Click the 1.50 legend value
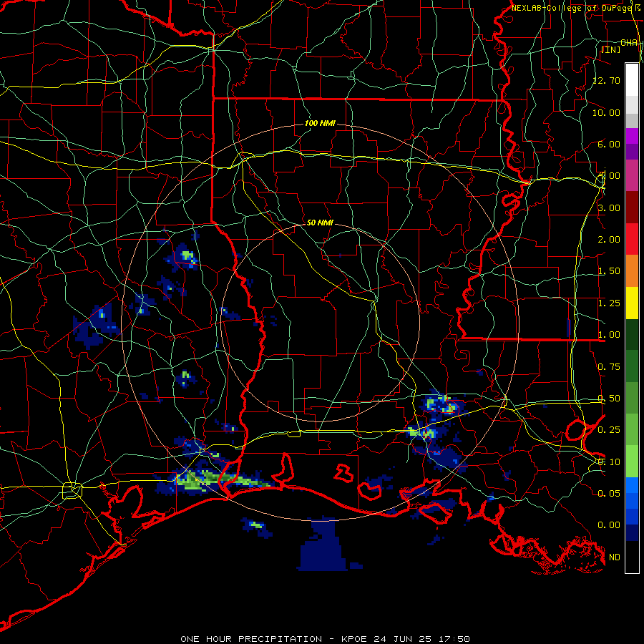 pyautogui.click(x=609, y=271)
